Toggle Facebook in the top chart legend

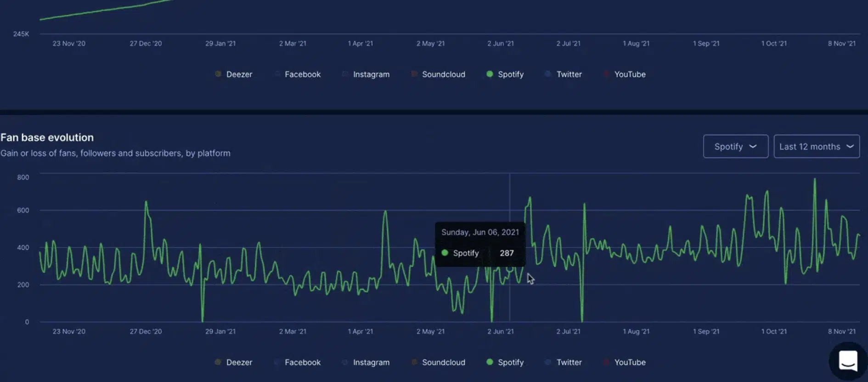(297, 74)
